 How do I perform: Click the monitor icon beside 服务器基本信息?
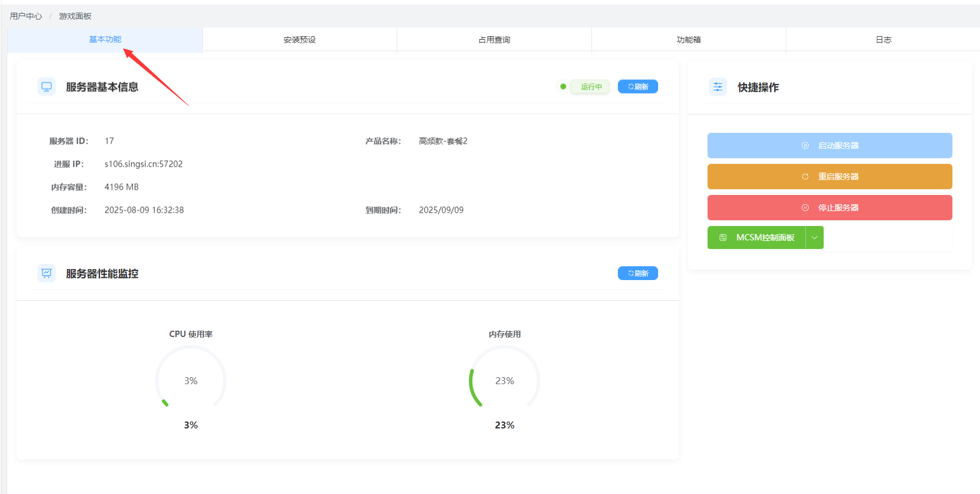pyautogui.click(x=47, y=87)
